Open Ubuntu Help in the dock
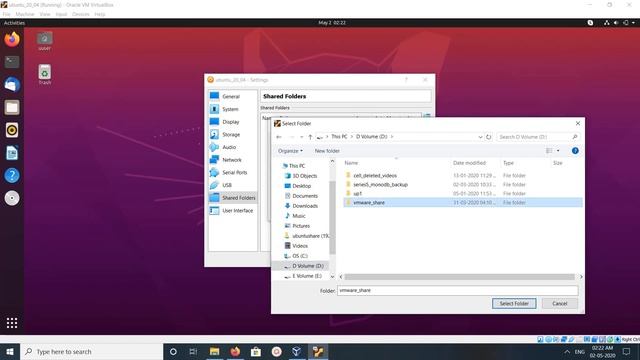This screenshot has height=360, width=640. (12, 176)
